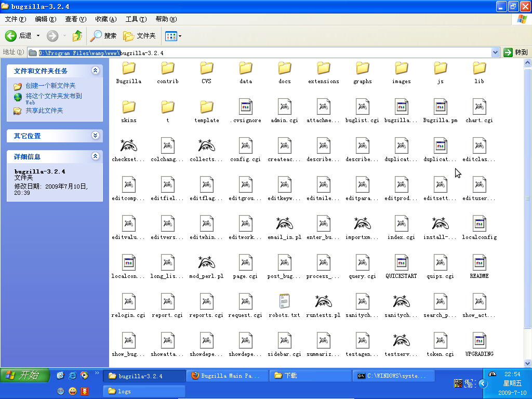Viewport: 532px width, 399px height.
Task: Expand the Other Places panel
Action: [96, 136]
